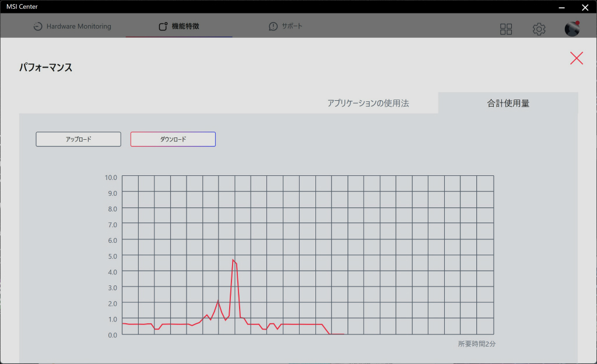
Task: Toggle the ダウンロード graph button
Action: [x=173, y=139]
